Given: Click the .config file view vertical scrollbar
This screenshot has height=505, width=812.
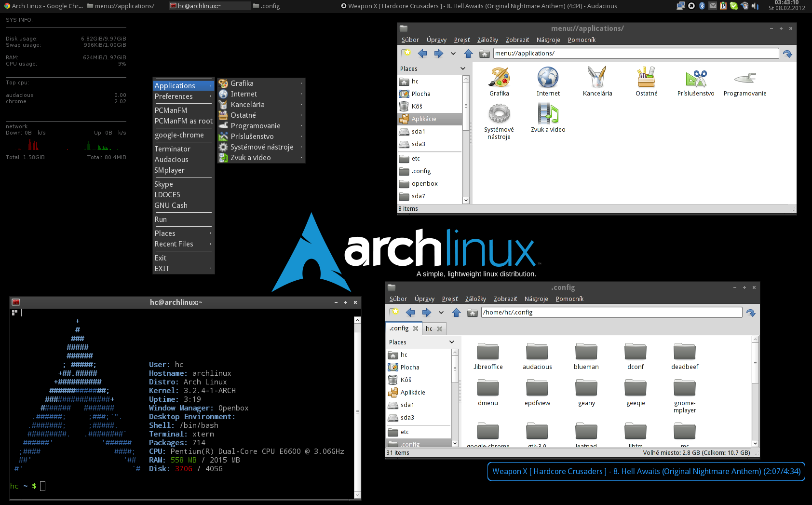Looking at the screenshot, I should 756,392.
